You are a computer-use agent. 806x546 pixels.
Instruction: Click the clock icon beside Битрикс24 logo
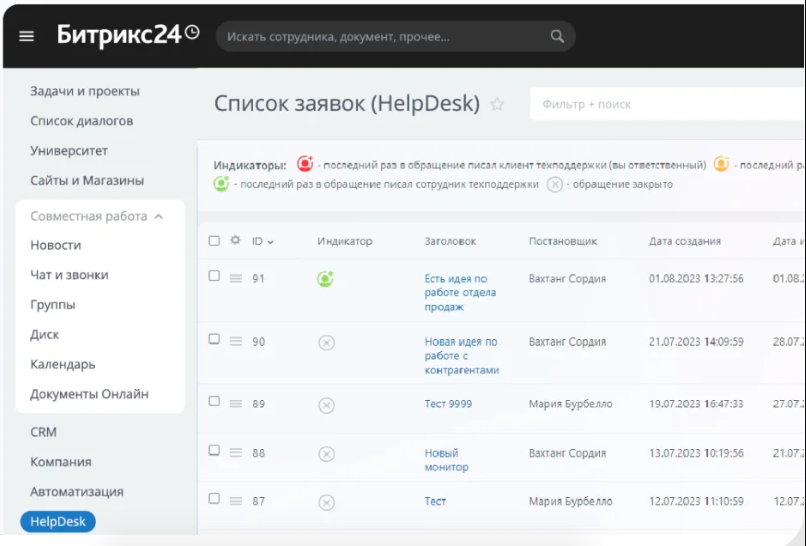192,32
